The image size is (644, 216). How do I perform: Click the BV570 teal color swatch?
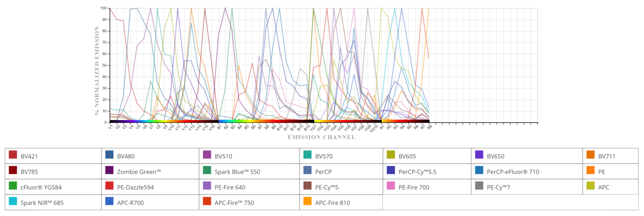pos(307,155)
